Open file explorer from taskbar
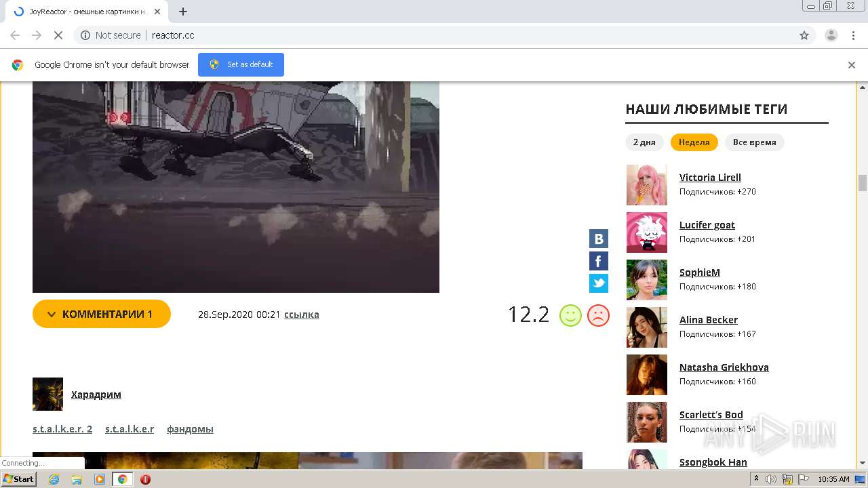 tap(77, 479)
